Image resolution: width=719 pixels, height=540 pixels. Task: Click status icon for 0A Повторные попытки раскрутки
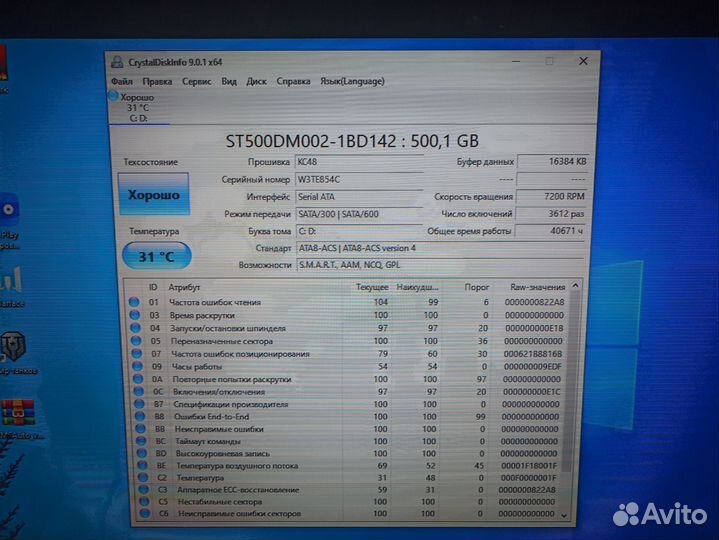(138, 379)
